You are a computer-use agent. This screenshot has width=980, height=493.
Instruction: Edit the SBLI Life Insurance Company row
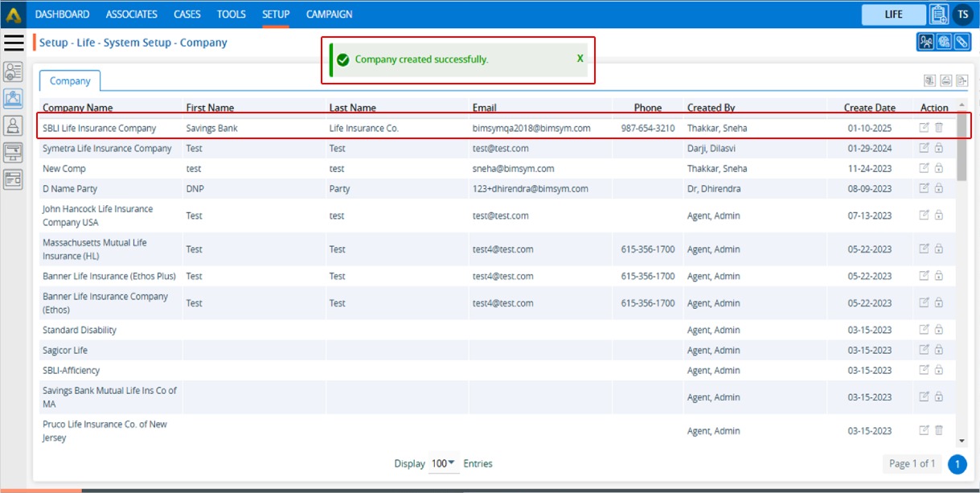(925, 128)
